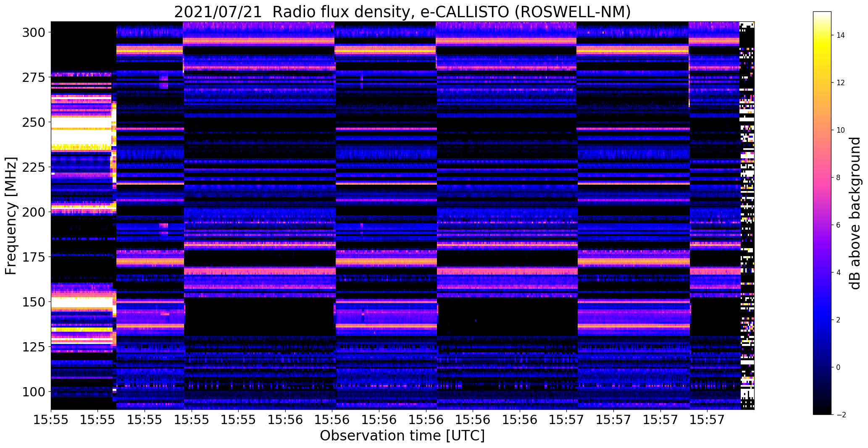Select the colorbar tick value 8
Screen dimensions: 868x448
839,178
